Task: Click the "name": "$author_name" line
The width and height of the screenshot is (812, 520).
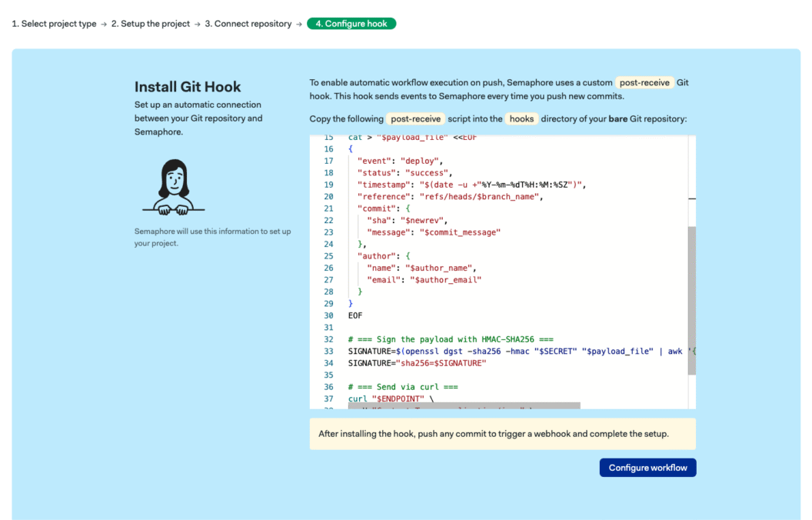Action: point(421,268)
